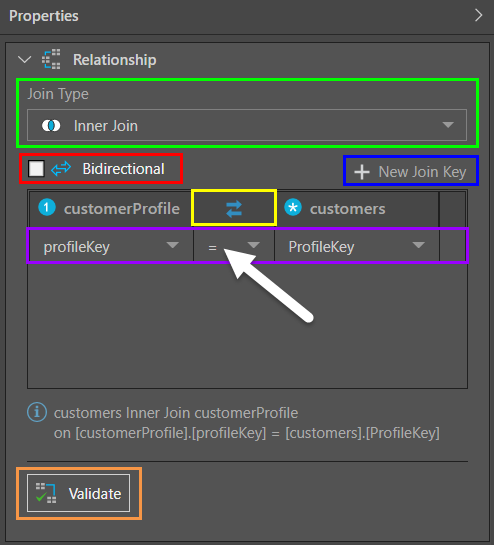Open the Join Type dropdown
The width and height of the screenshot is (494, 545).
pos(247,125)
